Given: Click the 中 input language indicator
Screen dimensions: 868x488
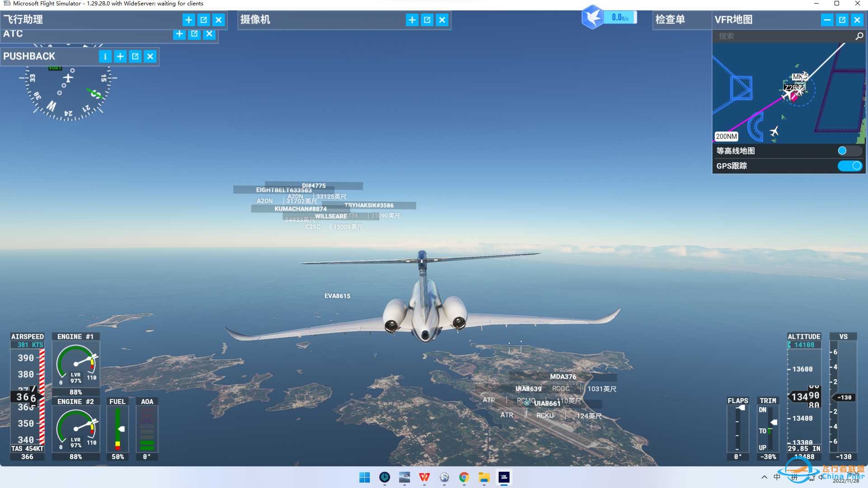Looking at the screenshot, I should coord(777,477).
